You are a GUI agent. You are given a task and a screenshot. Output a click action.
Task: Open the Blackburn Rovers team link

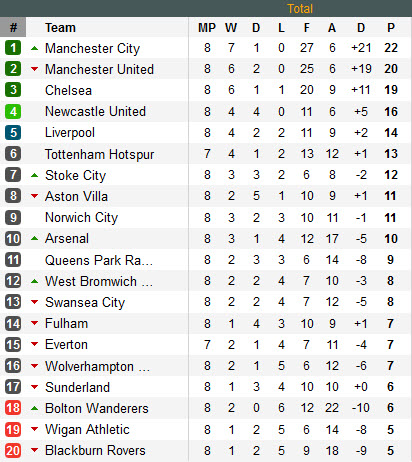pos(95,450)
